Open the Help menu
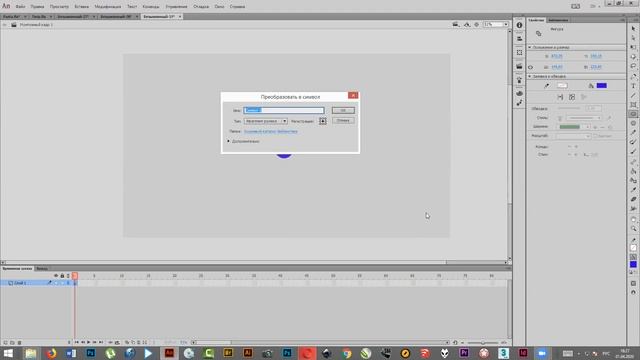Viewport: 640px width, 360px height. coord(237,7)
